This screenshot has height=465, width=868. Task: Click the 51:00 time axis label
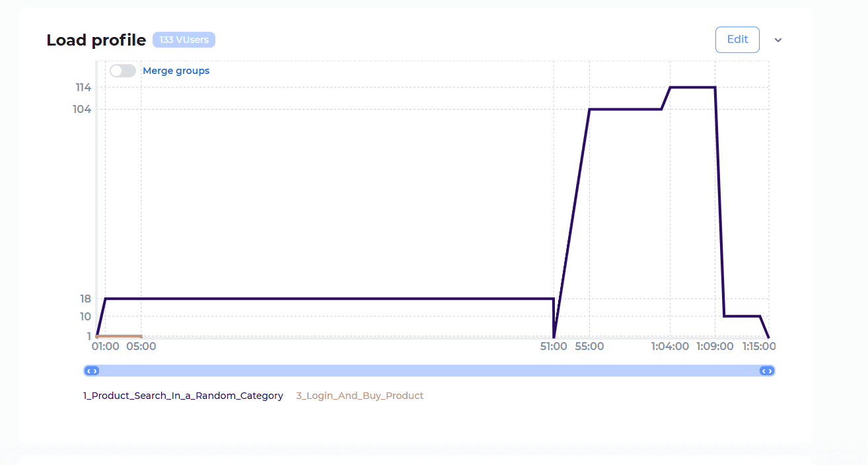[x=554, y=346]
